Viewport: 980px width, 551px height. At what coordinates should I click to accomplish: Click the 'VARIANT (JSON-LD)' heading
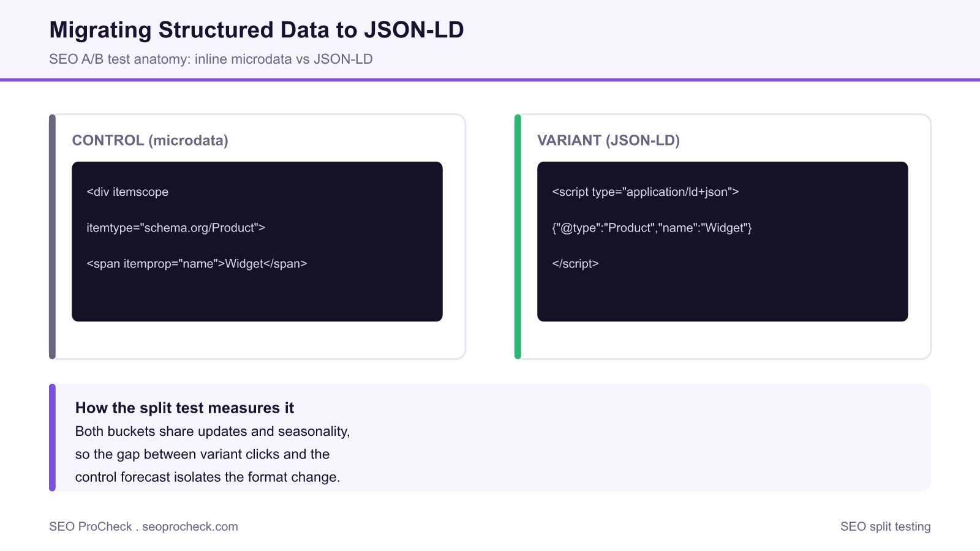click(608, 140)
